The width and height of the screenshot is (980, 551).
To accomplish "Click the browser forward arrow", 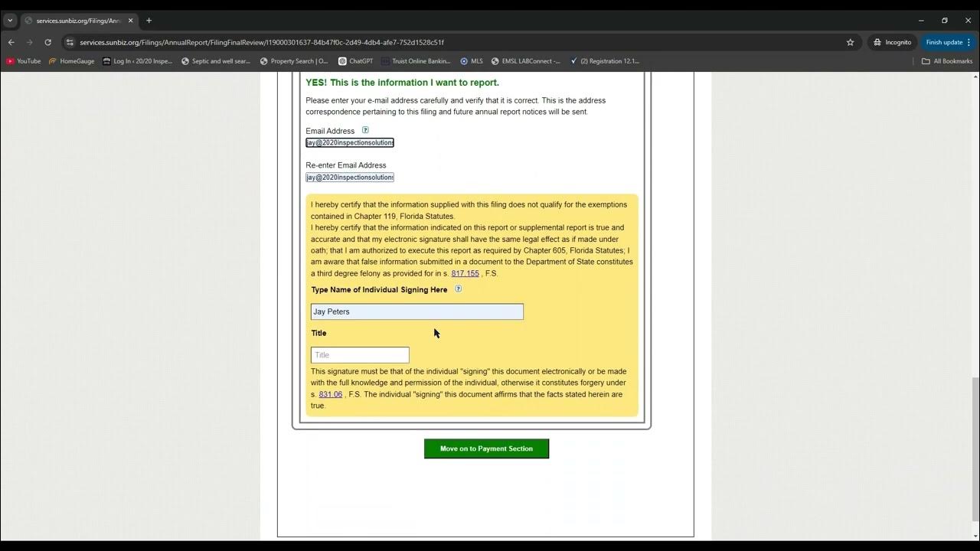I will [29, 42].
